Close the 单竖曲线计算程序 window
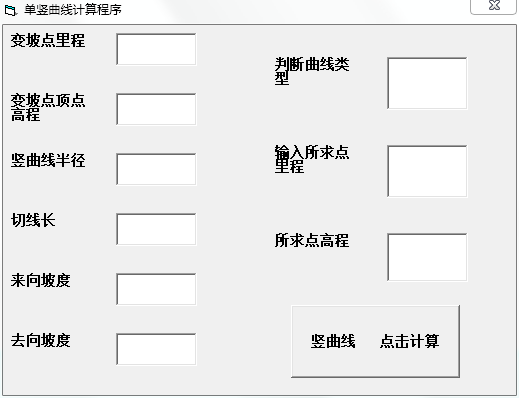The height and width of the screenshot is (398, 519). [493, 7]
